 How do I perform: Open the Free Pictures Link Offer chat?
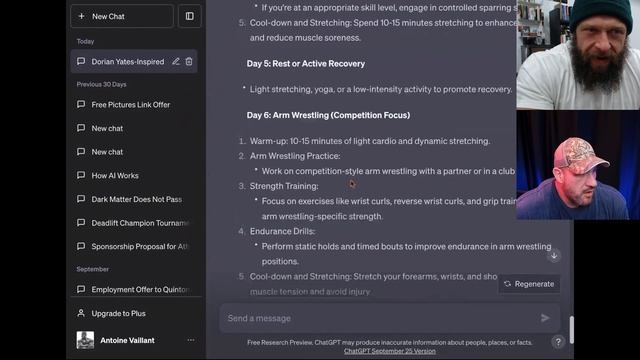pyautogui.click(x=131, y=105)
